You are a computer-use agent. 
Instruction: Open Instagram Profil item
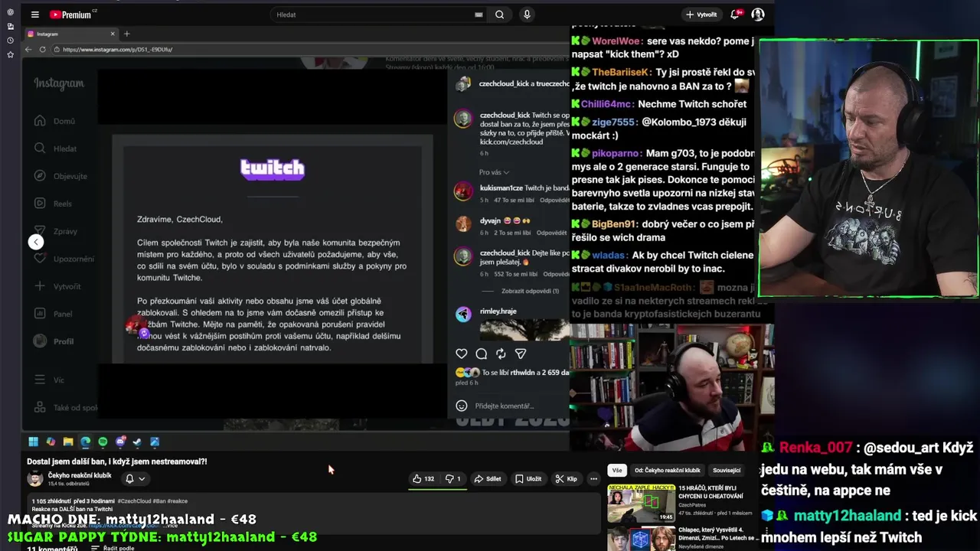[55, 341]
